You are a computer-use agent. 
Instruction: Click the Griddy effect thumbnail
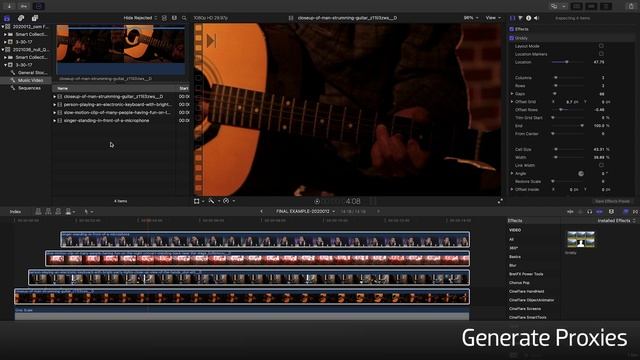coord(580,240)
